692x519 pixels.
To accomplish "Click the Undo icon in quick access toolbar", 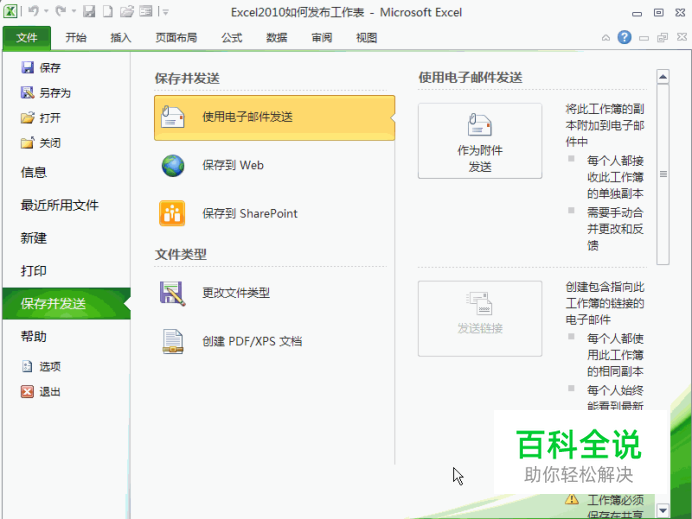I will coord(33,11).
